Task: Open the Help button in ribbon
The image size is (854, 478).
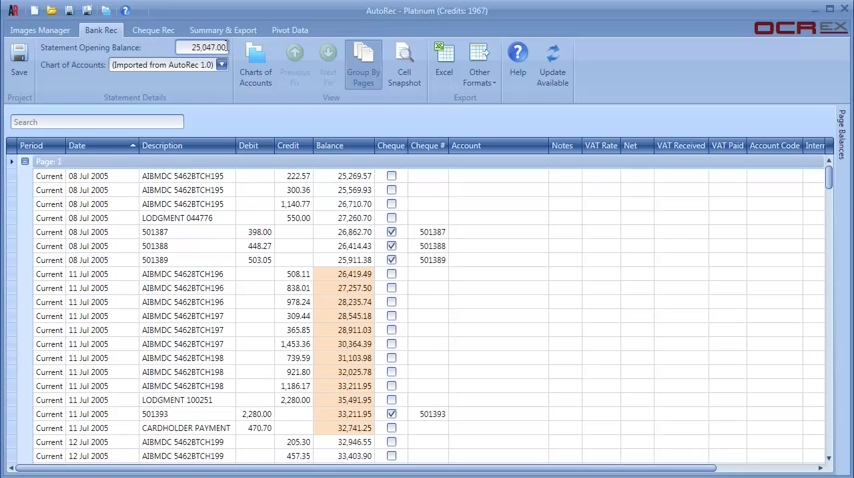Action: pos(517,59)
